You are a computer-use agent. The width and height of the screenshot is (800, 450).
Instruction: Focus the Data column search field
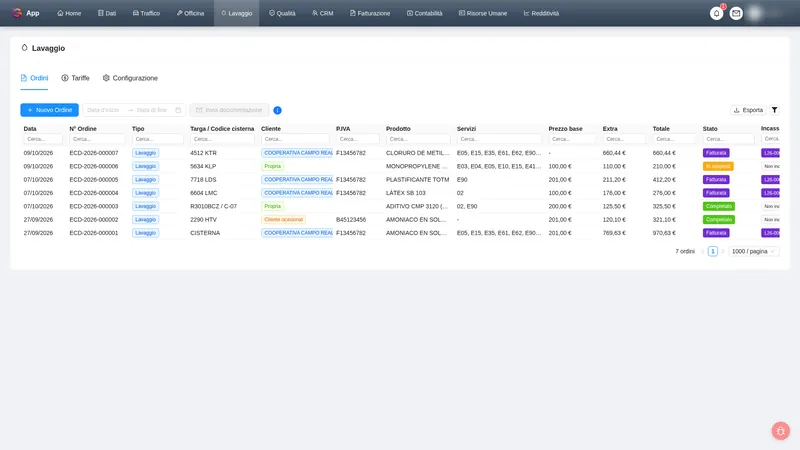[43, 139]
